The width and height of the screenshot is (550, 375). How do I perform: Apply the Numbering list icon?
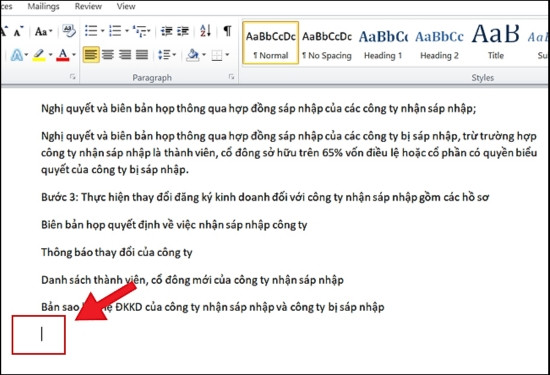click(115, 31)
